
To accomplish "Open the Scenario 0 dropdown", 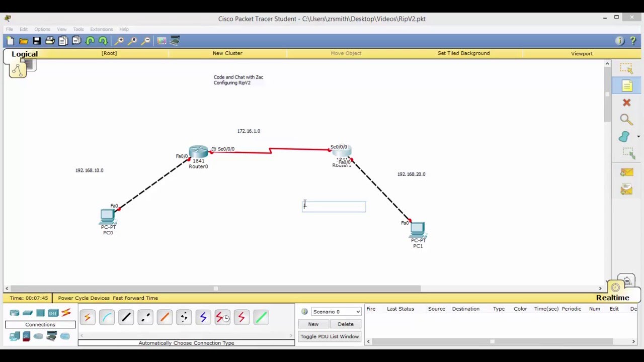I will [x=336, y=312].
